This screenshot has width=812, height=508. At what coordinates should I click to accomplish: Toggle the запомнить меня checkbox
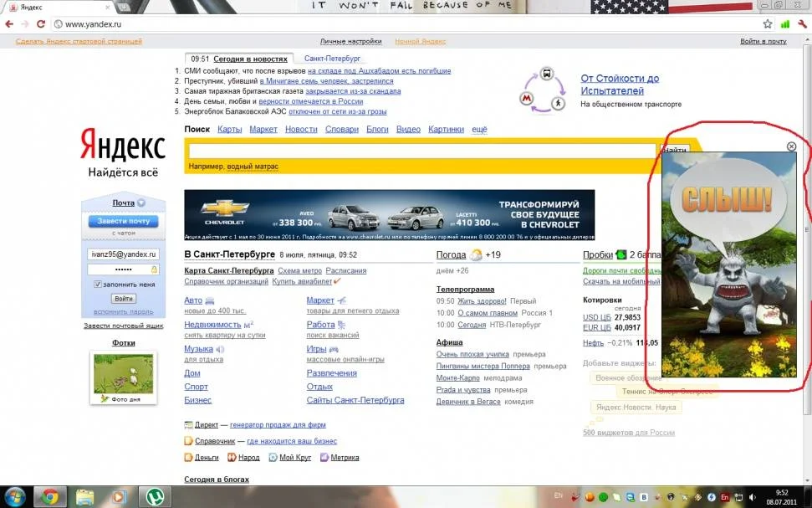pyautogui.click(x=97, y=284)
